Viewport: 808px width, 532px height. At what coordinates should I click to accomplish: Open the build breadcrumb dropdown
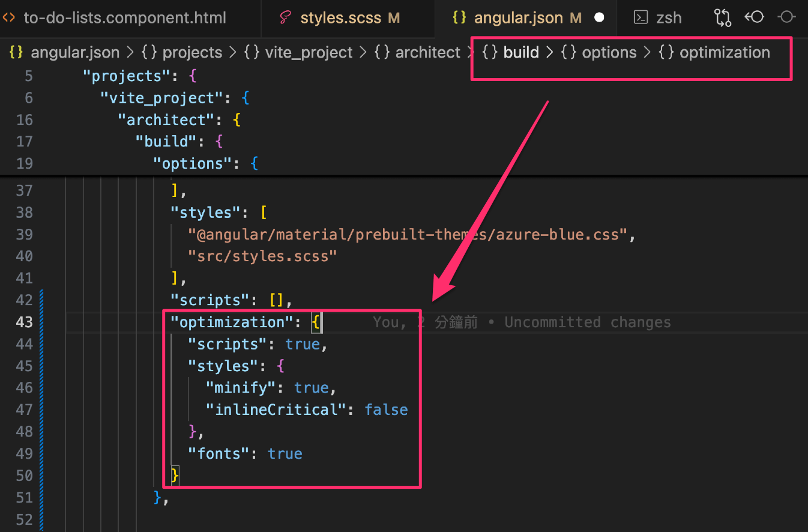pos(520,53)
